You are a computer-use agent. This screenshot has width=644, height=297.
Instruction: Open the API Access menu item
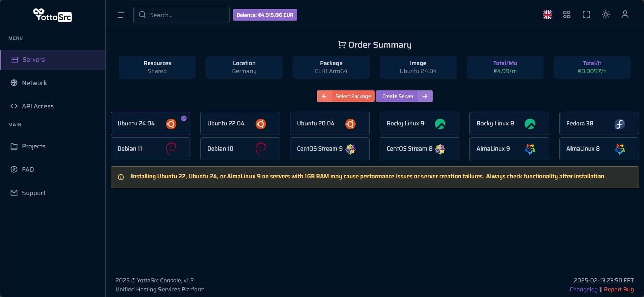tap(53, 106)
